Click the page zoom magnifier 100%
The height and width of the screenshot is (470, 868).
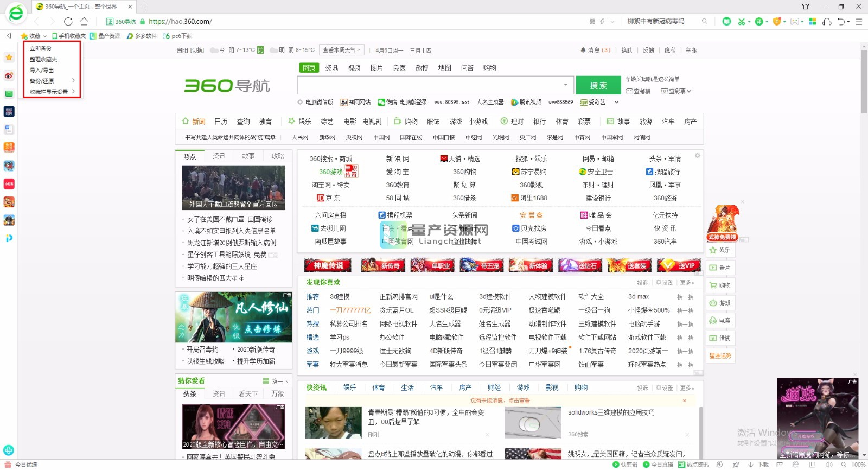tap(853, 465)
